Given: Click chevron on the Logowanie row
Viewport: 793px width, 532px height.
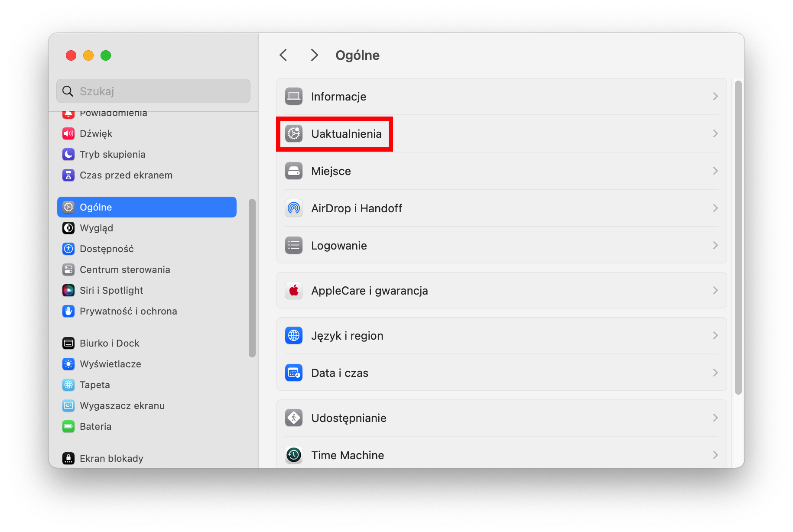Looking at the screenshot, I should coord(715,245).
